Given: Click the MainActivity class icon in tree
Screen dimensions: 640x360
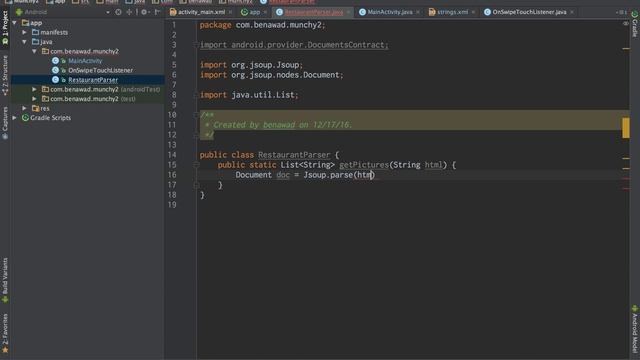Looking at the screenshot, I should point(56,61).
